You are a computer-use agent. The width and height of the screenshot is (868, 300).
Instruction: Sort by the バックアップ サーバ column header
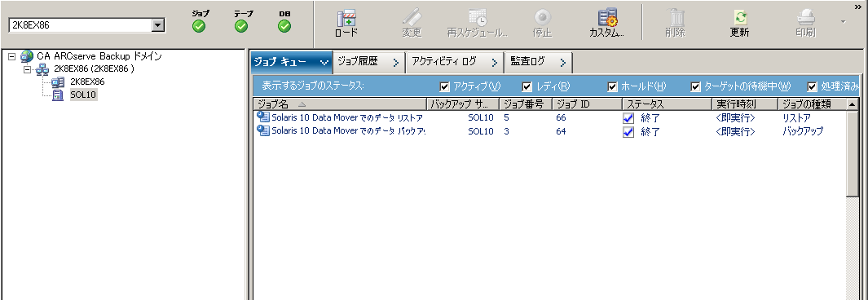coord(463,104)
